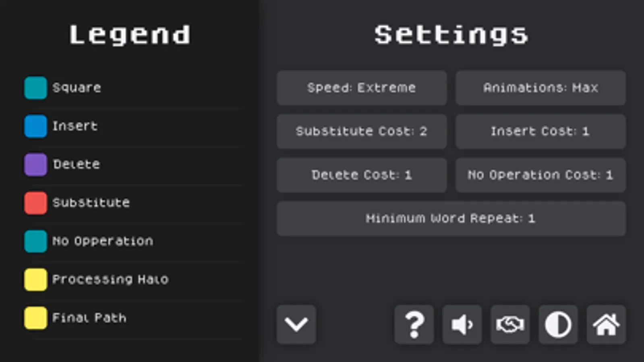The image size is (644, 362).
Task: Click the question mark help icon
Action: [414, 324]
